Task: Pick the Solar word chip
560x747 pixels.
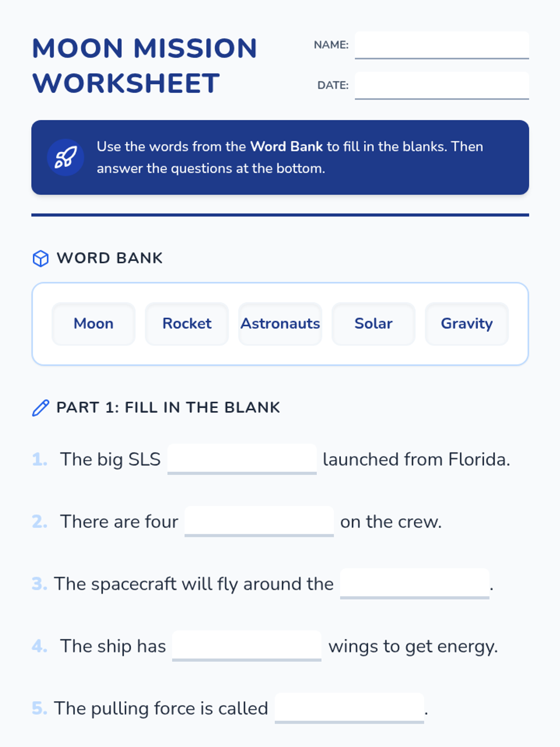Action: click(x=373, y=324)
